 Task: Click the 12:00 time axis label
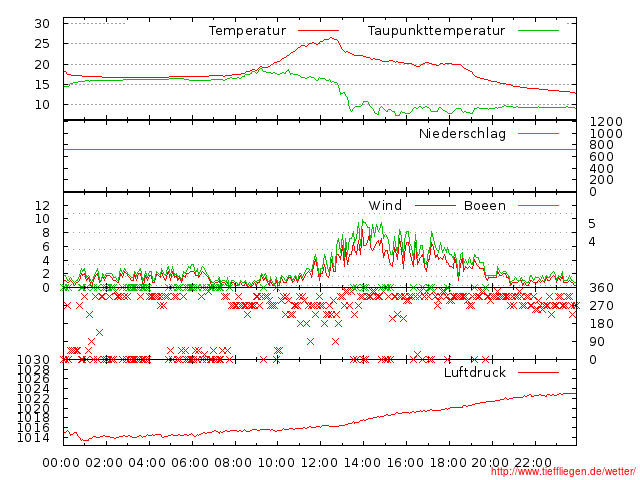[x=319, y=463]
